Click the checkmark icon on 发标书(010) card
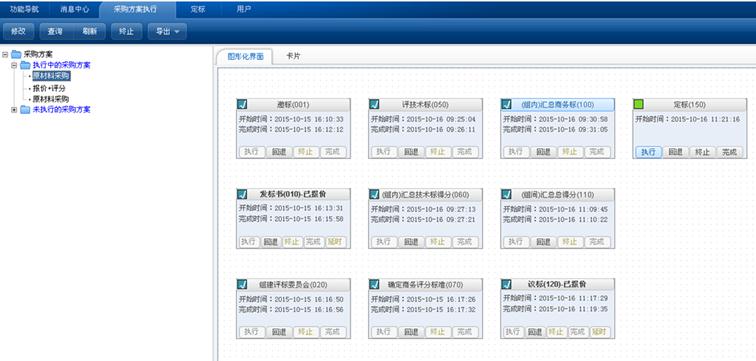Screen dimensions: 756x361 (243, 194)
